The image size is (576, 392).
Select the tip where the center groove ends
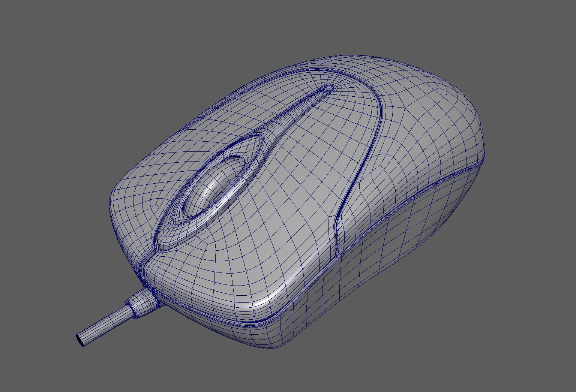point(330,88)
